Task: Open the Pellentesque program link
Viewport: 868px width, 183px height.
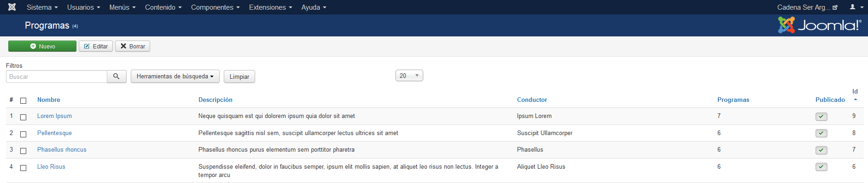Action: click(54, 133)
